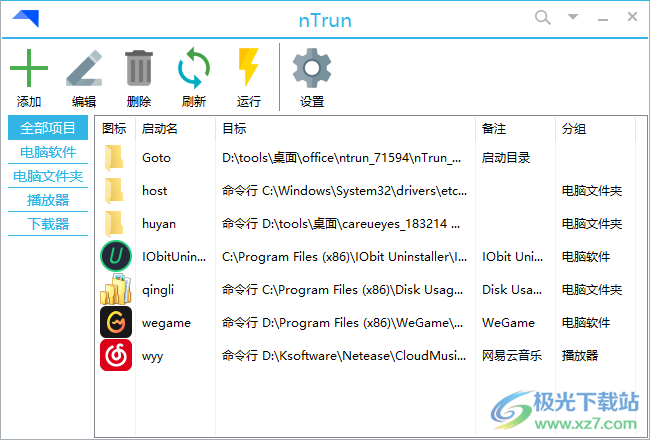The width and height of the screenshot is (650, 440).
Task: Click the trash can 删除 icon
Action: click(139, 68)
